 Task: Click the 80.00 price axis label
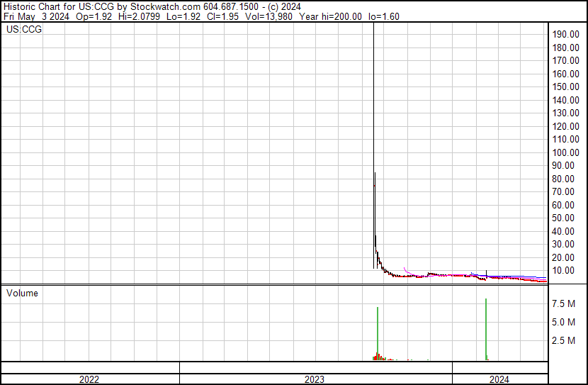pyautogui.click(x=563, y=179)
